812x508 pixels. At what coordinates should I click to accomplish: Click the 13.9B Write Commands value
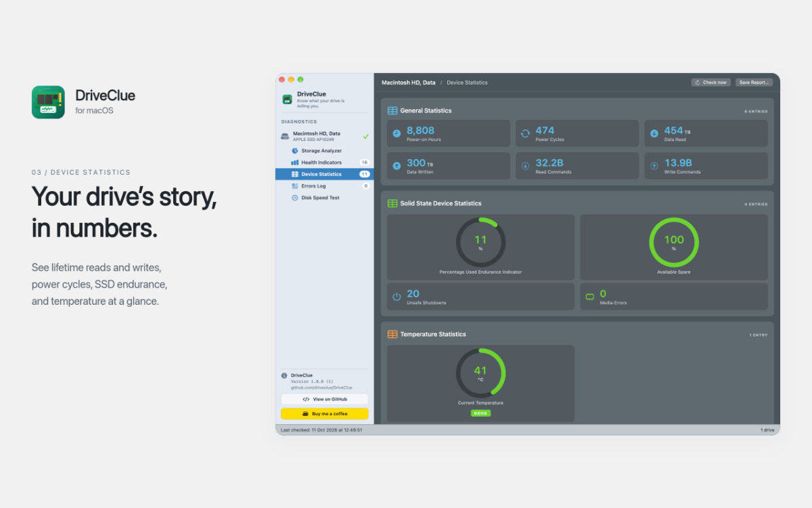[x=678, y=163]
